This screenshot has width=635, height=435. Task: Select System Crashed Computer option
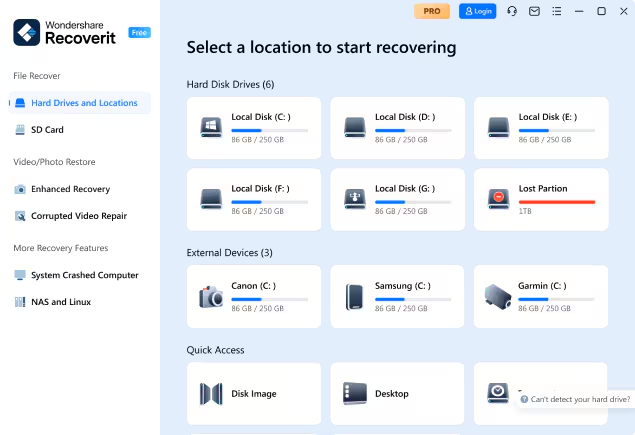(x=84, y=275)
